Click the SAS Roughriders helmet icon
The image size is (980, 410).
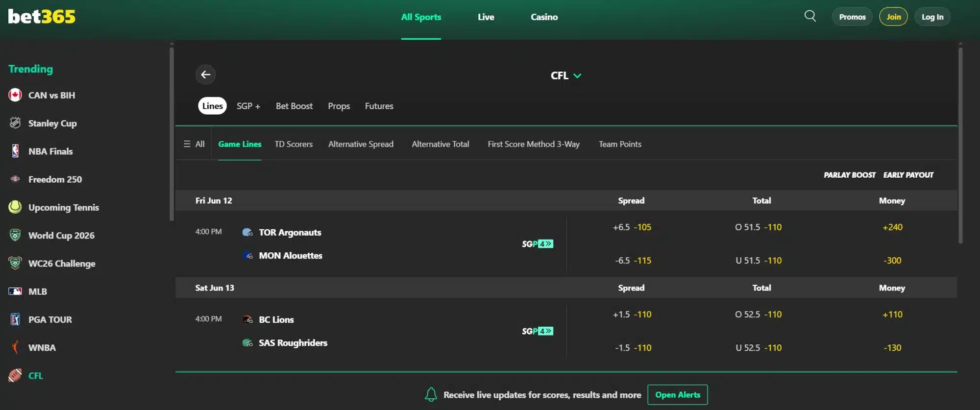click(x=247, y=342)
